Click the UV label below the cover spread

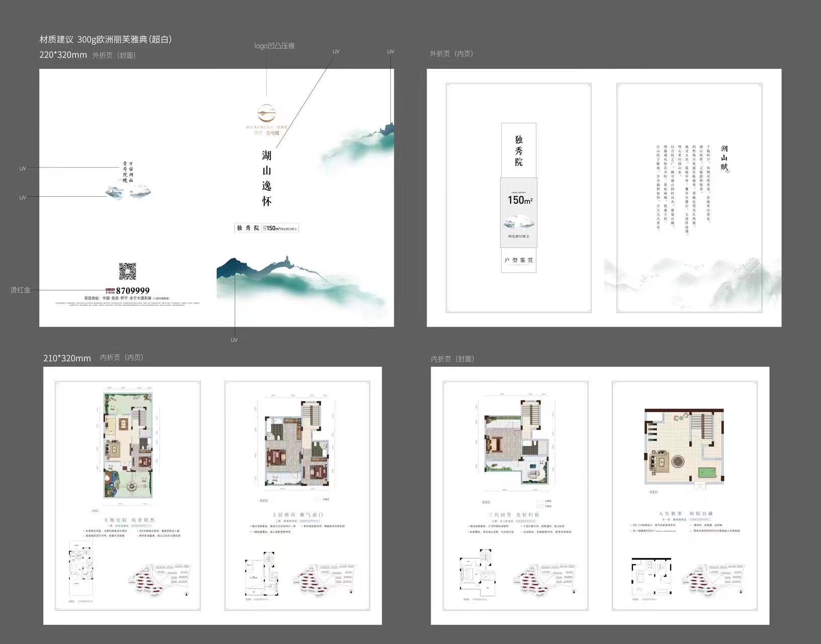234,340
